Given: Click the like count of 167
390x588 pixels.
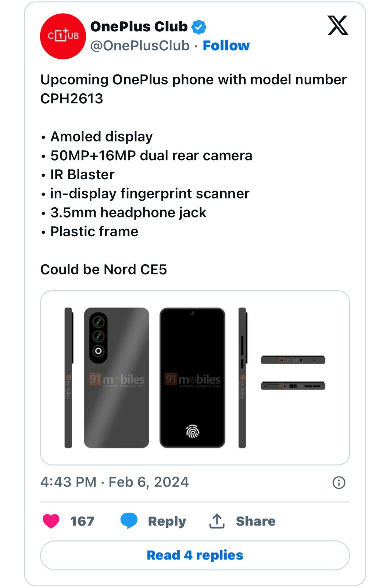Looking at the screenshot, I should pos(82,520).
